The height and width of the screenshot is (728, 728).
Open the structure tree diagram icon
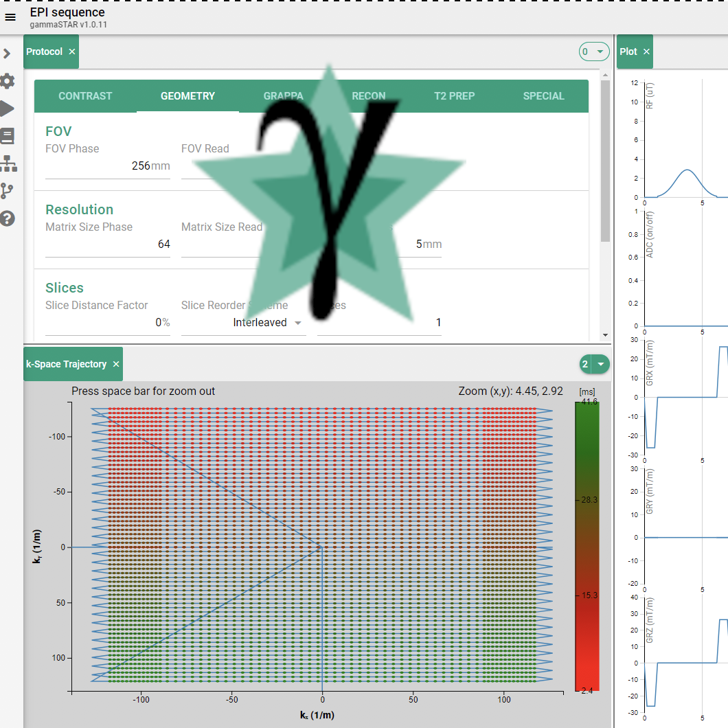pyautogui.click(x=8, y=163)
